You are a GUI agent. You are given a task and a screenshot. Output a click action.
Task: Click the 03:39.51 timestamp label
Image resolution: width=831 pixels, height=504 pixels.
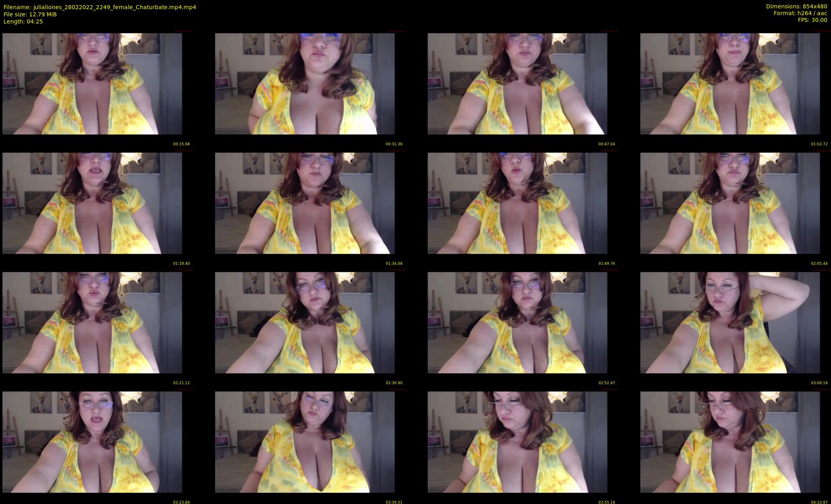[x=394, y=502]
